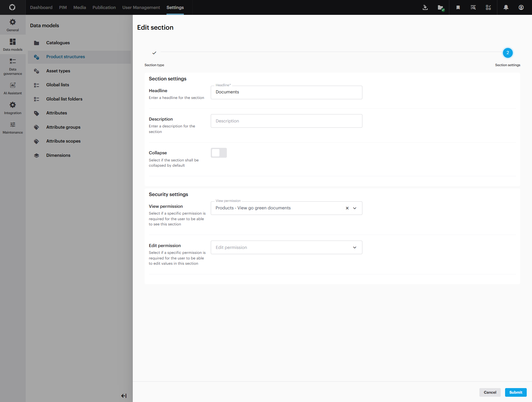Click the notifications bell icon

(506, 7)
